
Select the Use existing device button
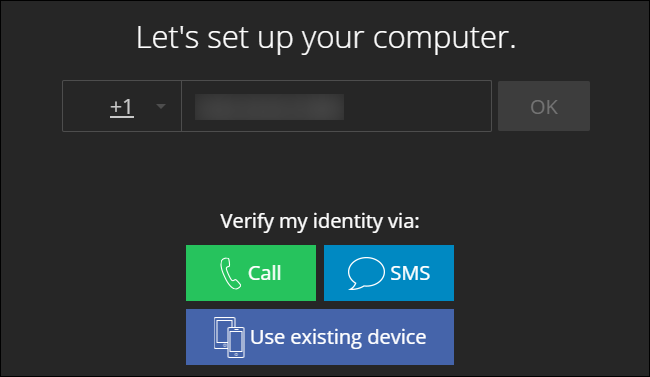click(x=320, y=337)
